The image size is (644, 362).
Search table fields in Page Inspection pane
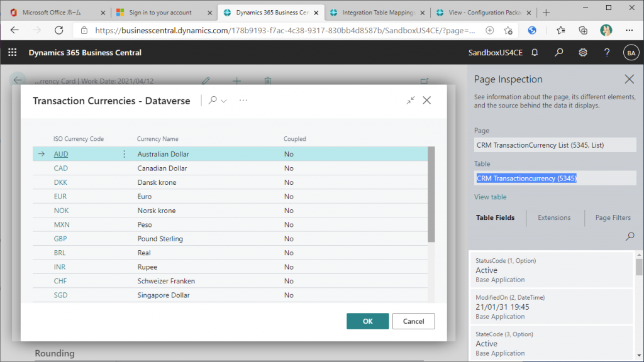click(x=630, y=236)
